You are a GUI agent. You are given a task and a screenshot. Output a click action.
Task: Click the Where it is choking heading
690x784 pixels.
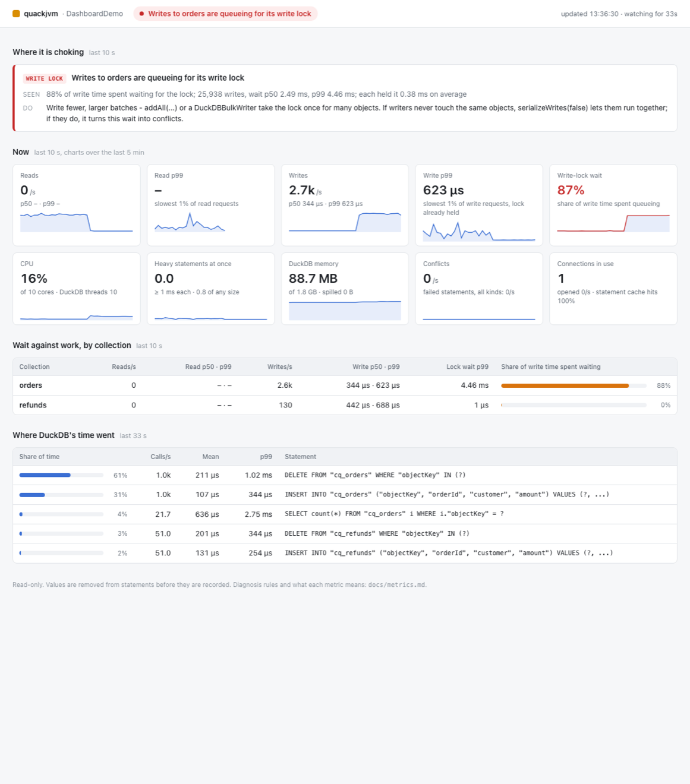click(x=48, y=52)
